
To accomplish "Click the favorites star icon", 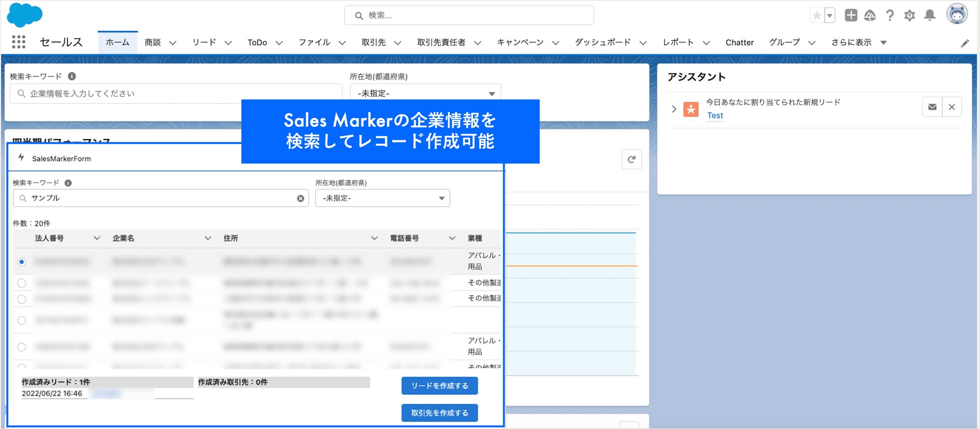I will (817, 16).
